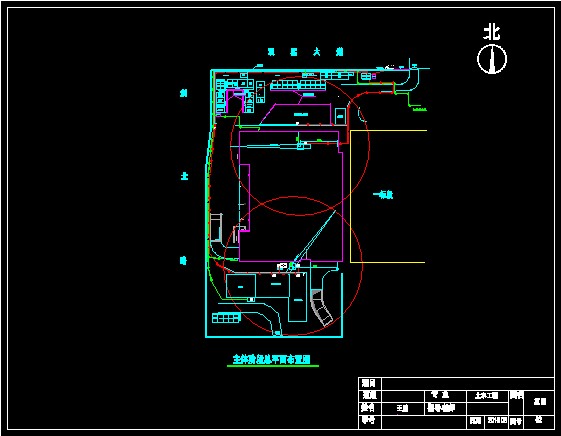Select the date cell in the title block
The height and width of the screenshot is (436, 561).
tap(497, 421)
